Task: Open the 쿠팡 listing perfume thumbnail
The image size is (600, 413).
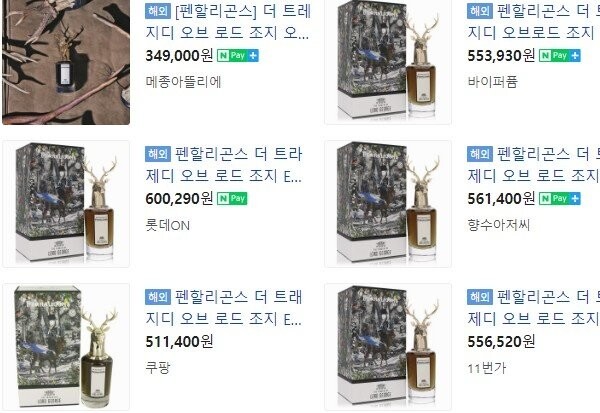Action: 66,347
